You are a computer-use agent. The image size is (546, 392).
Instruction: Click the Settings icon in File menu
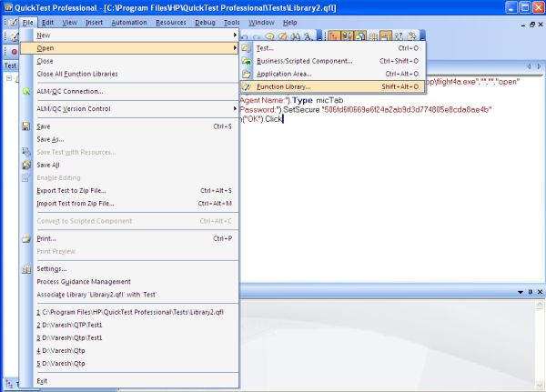coord(26,268)
